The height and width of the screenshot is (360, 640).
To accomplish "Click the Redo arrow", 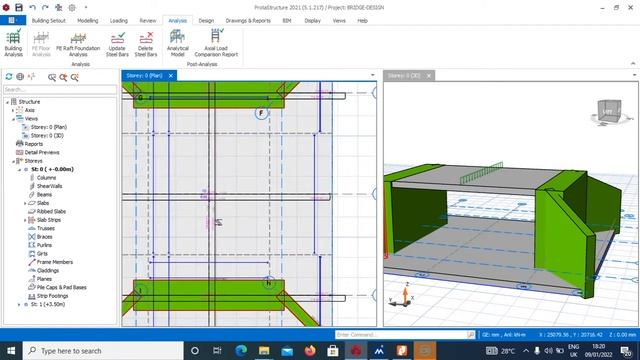I will pos(45,7).
